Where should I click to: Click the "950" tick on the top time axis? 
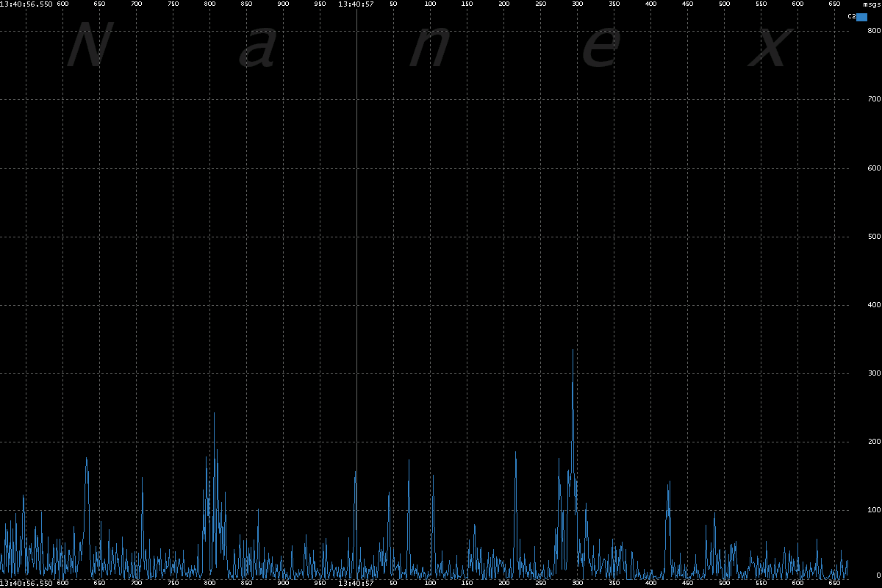coord(320,4)
